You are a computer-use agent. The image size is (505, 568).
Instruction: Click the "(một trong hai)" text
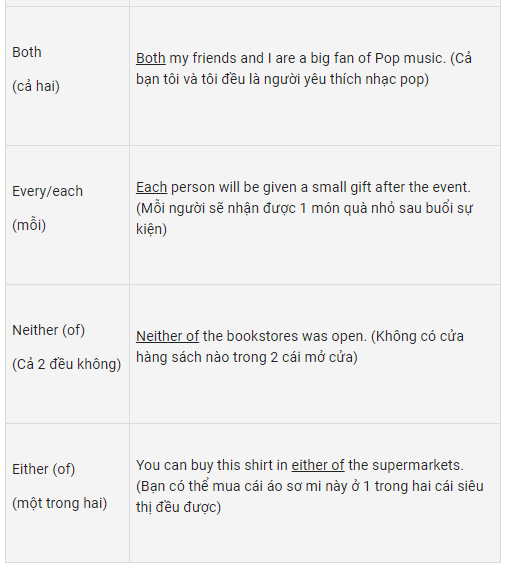point(60,503)
